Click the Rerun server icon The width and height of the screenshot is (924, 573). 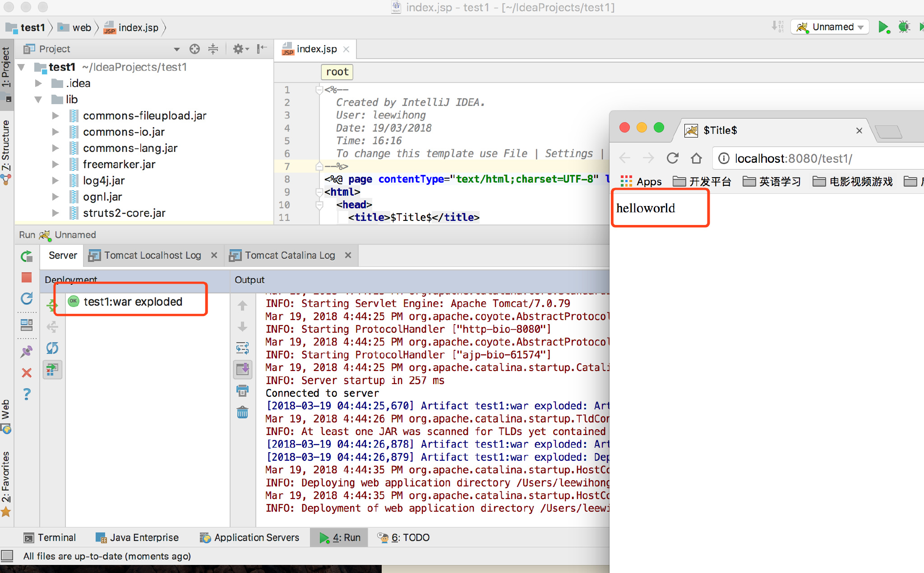pos(27,257)
